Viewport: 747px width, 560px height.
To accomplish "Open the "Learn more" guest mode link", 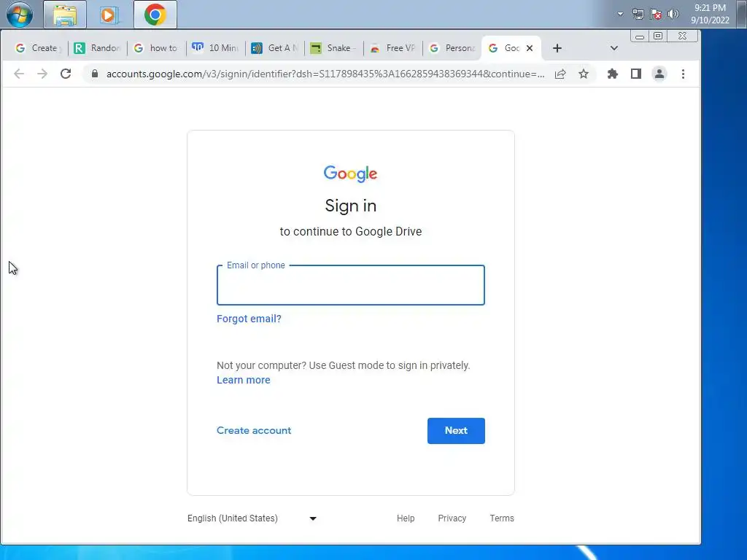I will [244, 380].
